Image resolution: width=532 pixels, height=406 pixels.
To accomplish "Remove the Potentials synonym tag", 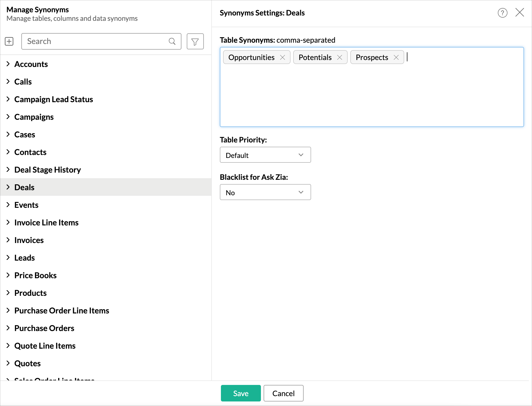I will (x=340, y=57).
